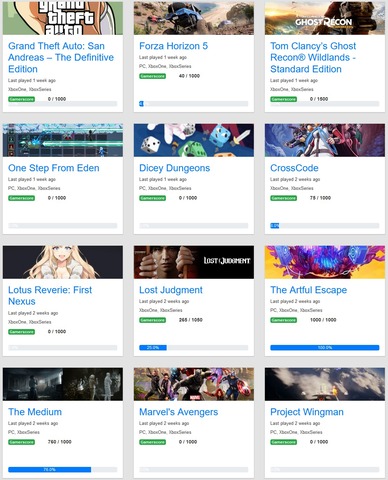Click the Lotus Reverie cover image
The image size is (388, 480).
(x=63, y=262)
